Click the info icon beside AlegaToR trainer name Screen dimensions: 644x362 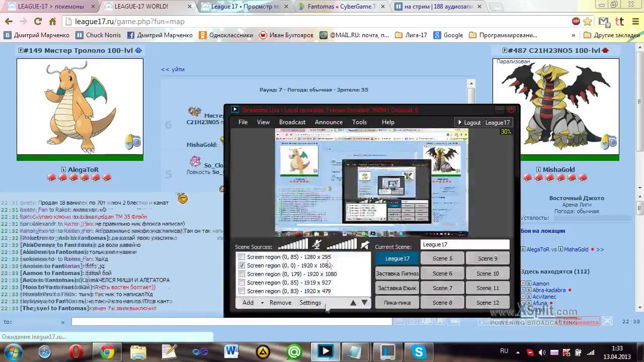click(63, 170)
